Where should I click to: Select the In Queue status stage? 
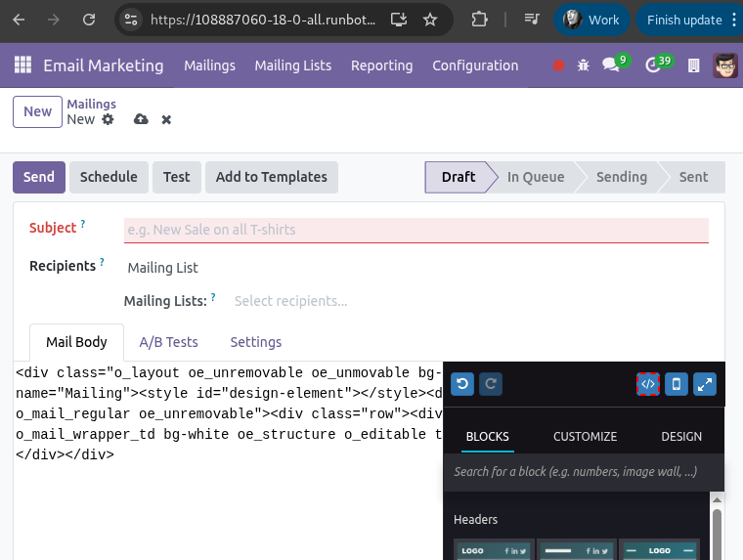536,177
